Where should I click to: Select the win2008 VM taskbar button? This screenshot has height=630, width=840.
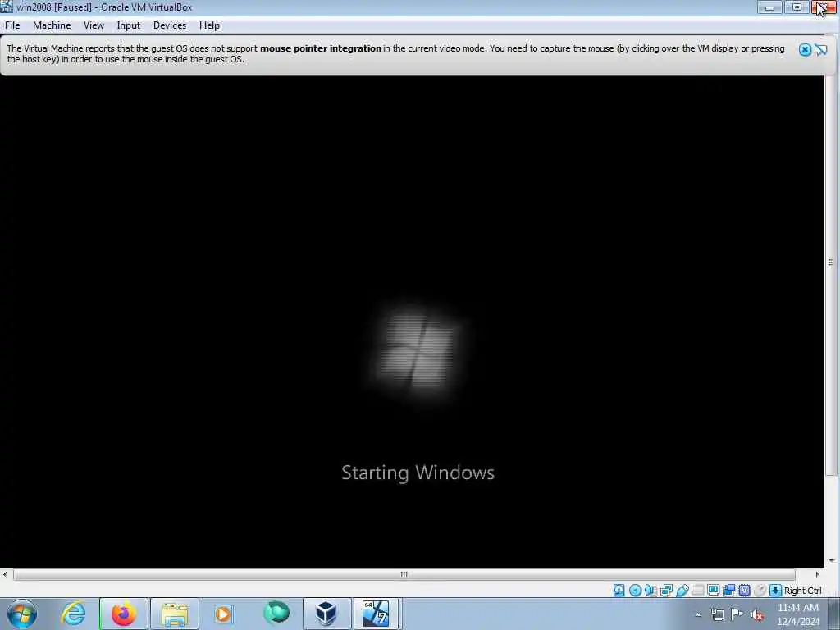376,614
